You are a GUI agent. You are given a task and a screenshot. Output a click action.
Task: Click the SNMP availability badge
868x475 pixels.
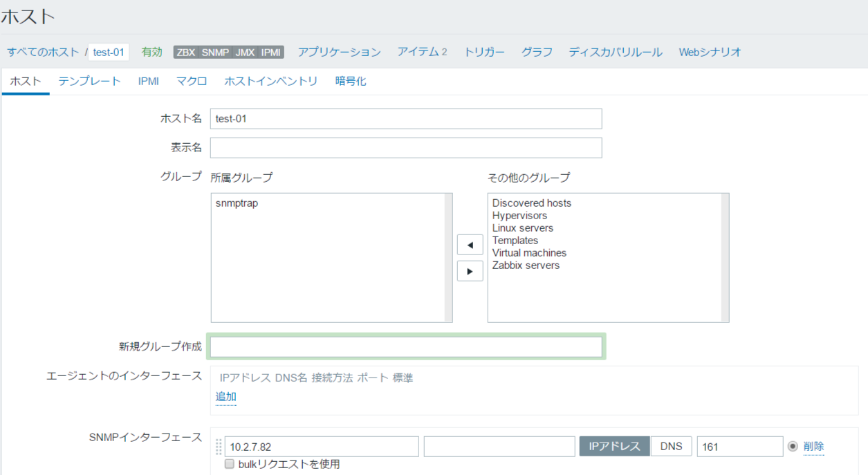[x=215, y=52]
